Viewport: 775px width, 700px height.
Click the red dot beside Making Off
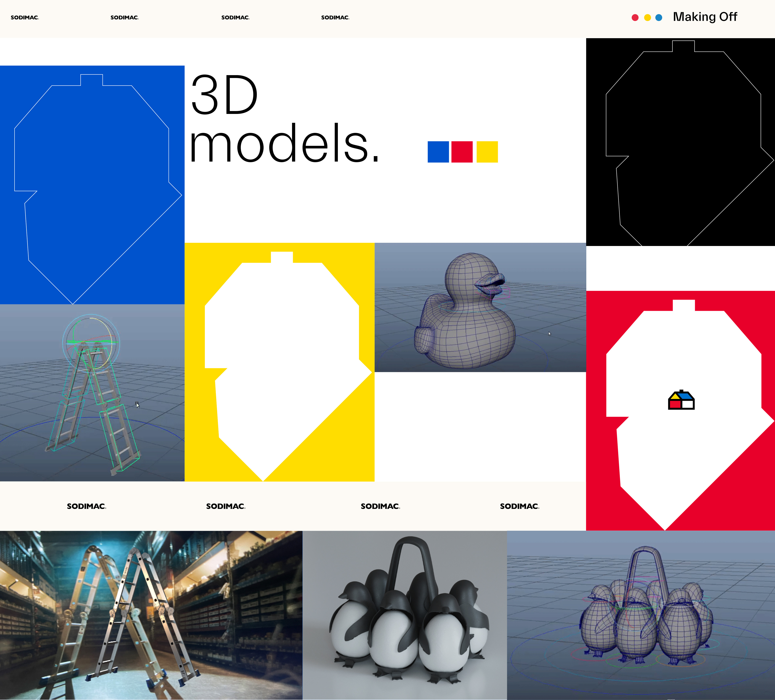pyautogui.click(x=635, y=18)
